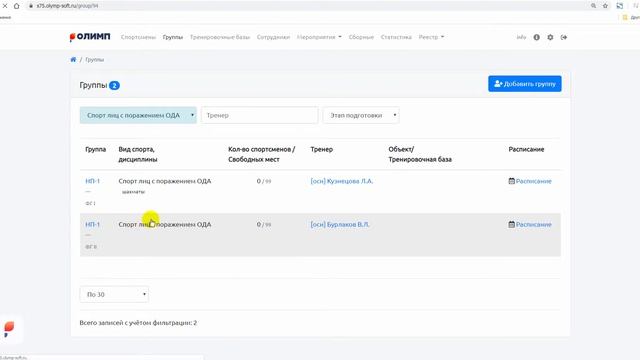Screen dimensions: 640x360
Task: Open the browser zoom magnifier icon
Action: click(593, 6)
